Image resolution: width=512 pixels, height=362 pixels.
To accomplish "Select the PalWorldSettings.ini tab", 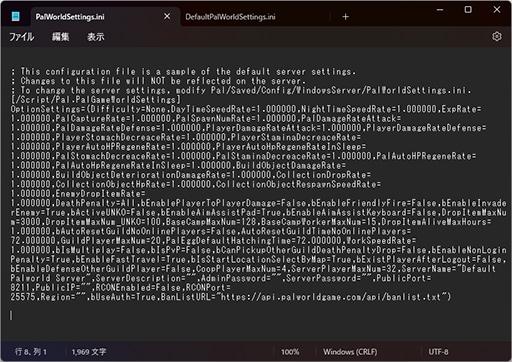I will click(x=70, y=17).
